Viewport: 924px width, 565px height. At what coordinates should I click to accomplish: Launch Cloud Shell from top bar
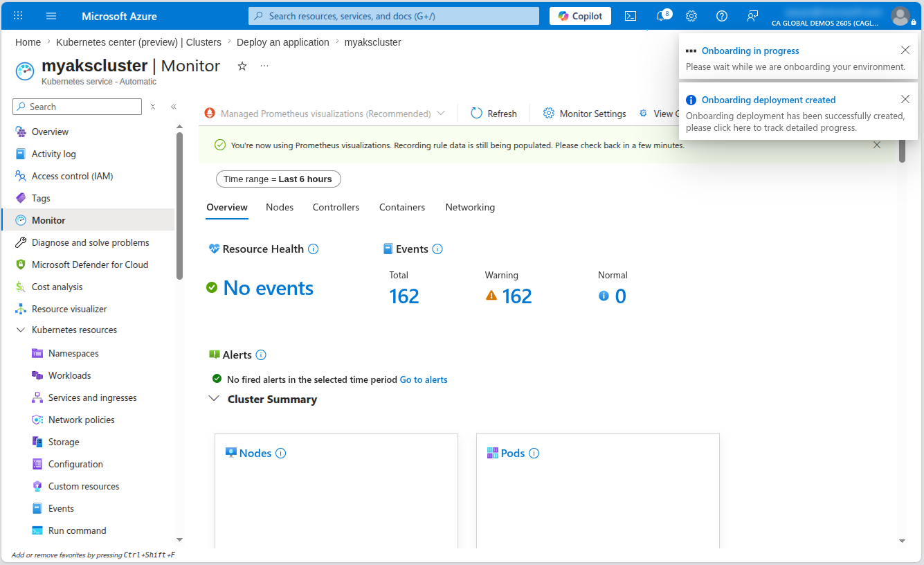631,16
